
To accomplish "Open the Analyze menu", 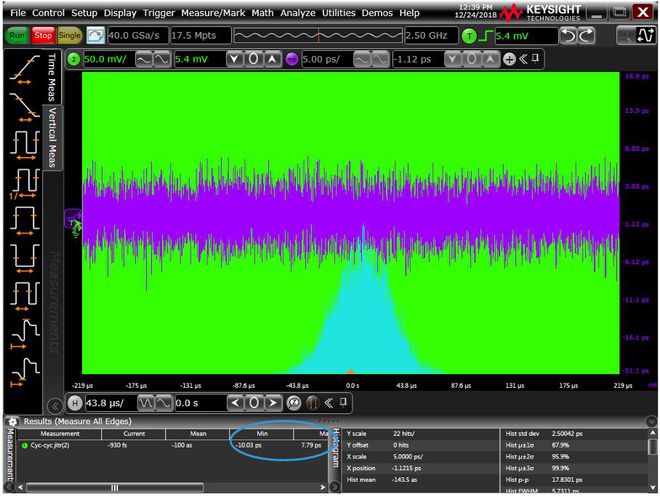I will 298,13.
